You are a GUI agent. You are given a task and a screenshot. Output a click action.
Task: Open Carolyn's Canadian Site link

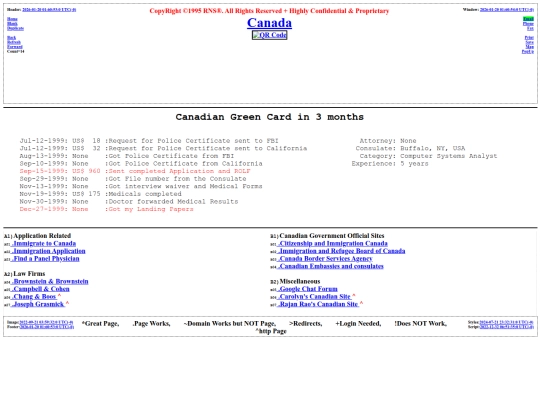coord(314,297)
